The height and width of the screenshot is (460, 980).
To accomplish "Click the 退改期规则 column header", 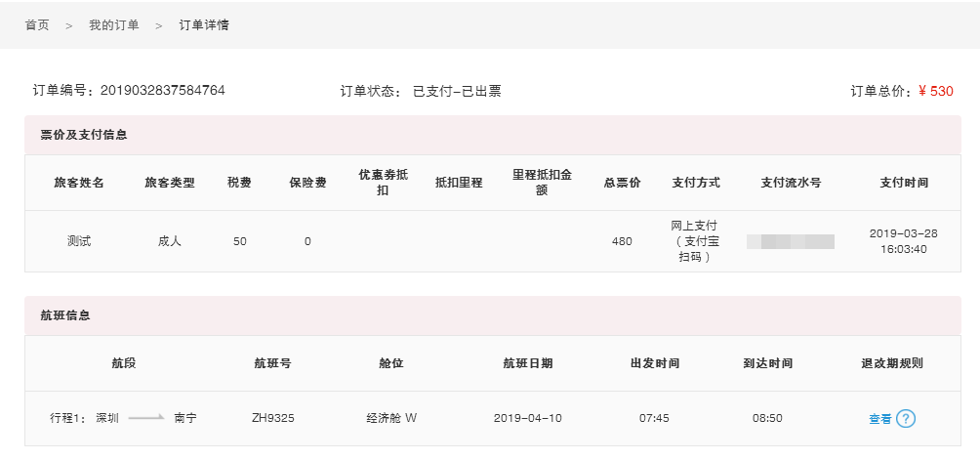I will click(x=892, y=363).
